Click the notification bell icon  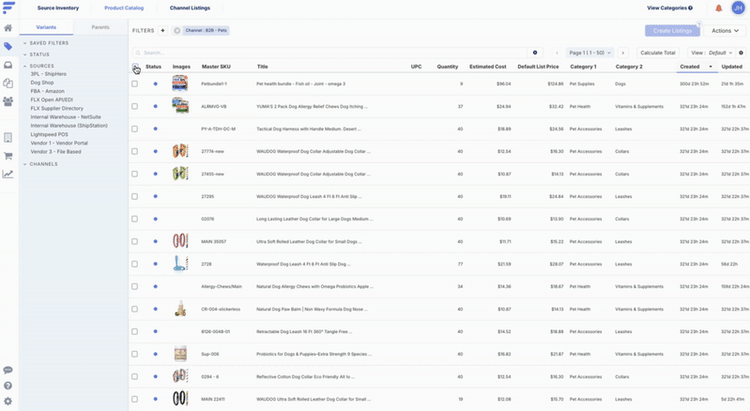click(x=719, y=8)
